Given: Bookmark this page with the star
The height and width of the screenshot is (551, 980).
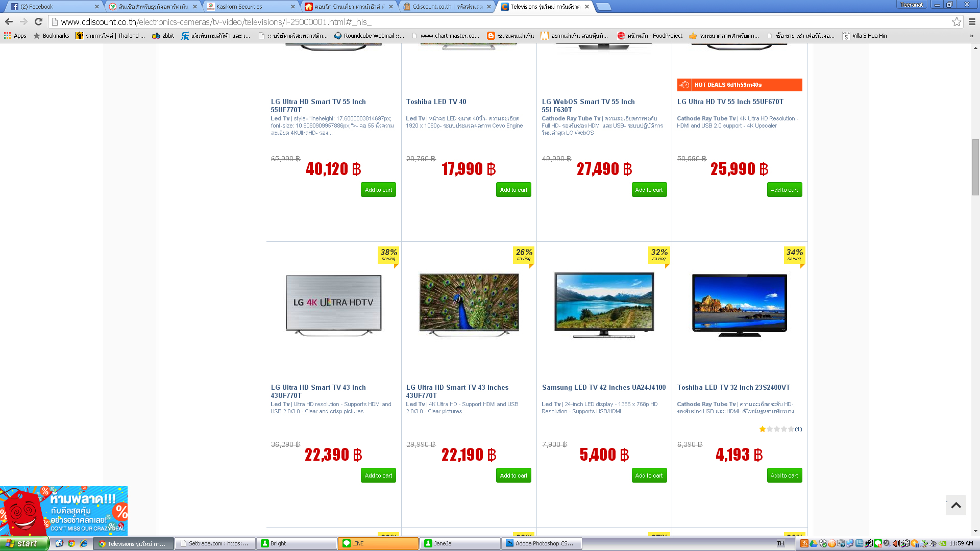Looking at the screenshot, I should (957, 21).
